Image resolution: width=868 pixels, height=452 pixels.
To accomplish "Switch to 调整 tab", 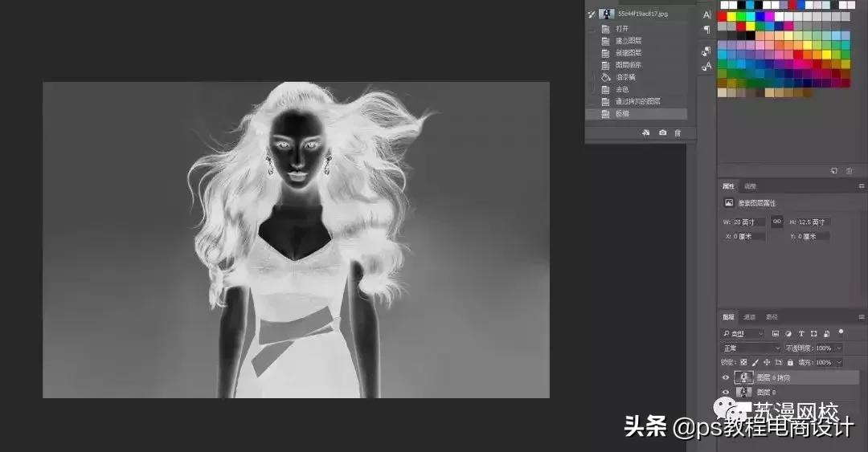I will [750, 186].
